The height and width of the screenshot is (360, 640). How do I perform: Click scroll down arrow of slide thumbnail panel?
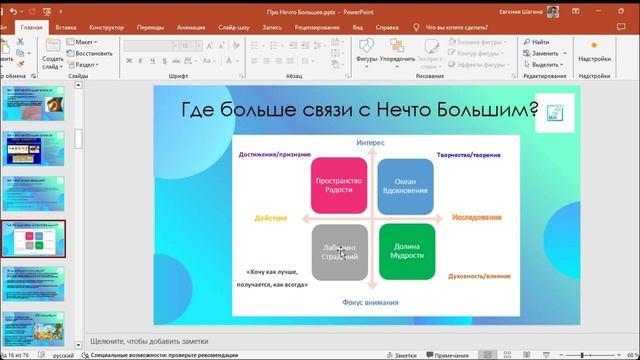78,345
